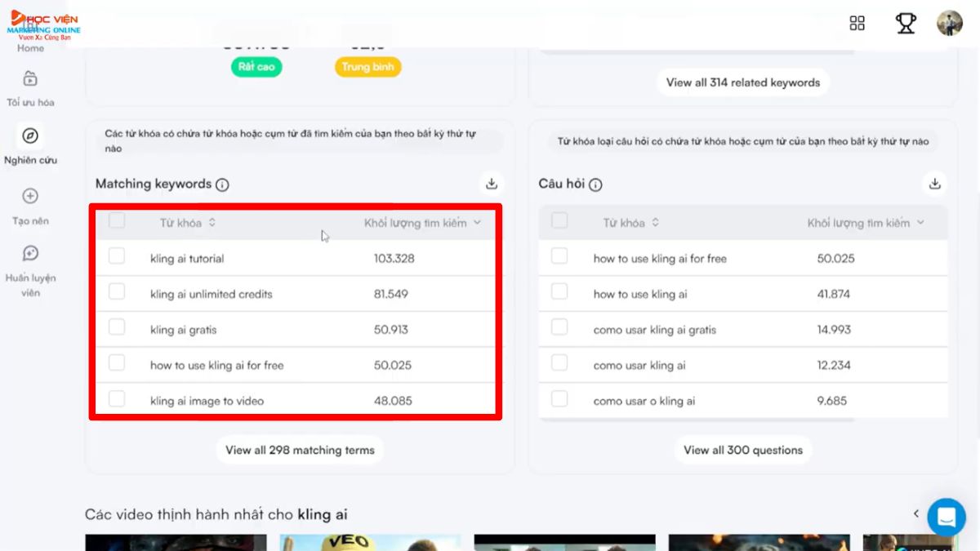The width and height of the screenshot is (980, 551).
Task: Open the apps grid icon
Action: [857, 23]
